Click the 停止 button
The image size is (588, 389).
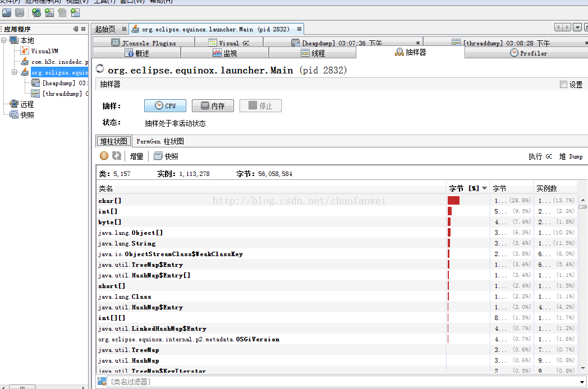click(x=260, y=106)
